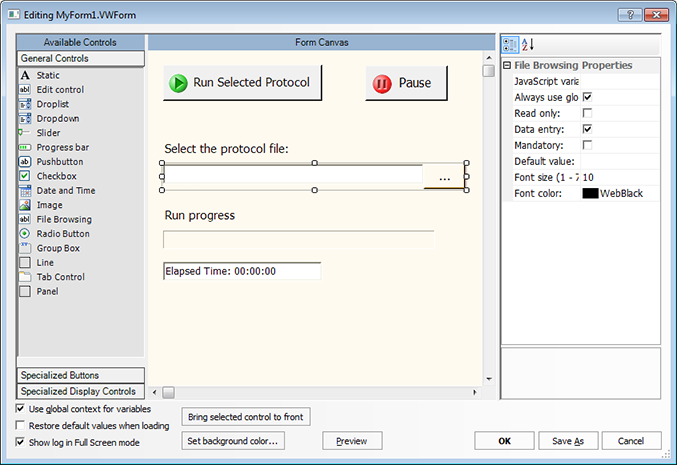This screenshot has width=677, height=465.
Task: Select the Slider control icon
Action: point(25,133)
